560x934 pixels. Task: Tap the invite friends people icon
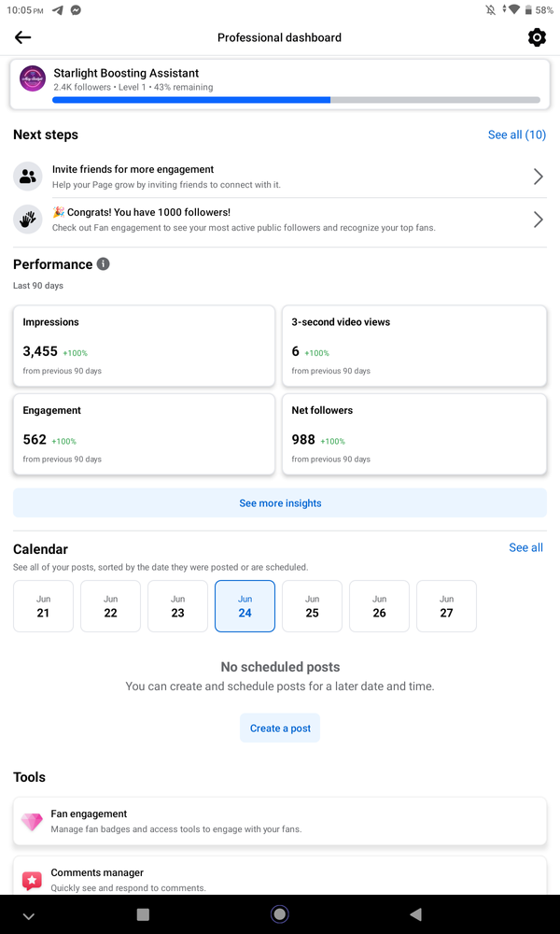tap(28, 177)
